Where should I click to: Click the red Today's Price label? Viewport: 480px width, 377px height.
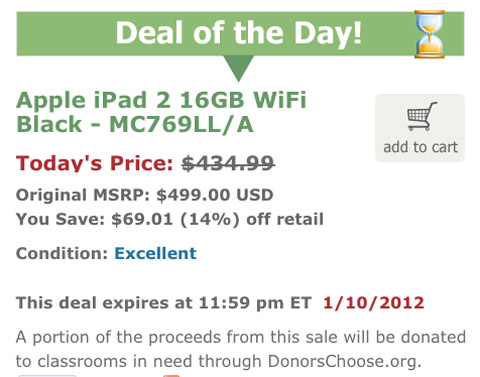tap(95, 163)
